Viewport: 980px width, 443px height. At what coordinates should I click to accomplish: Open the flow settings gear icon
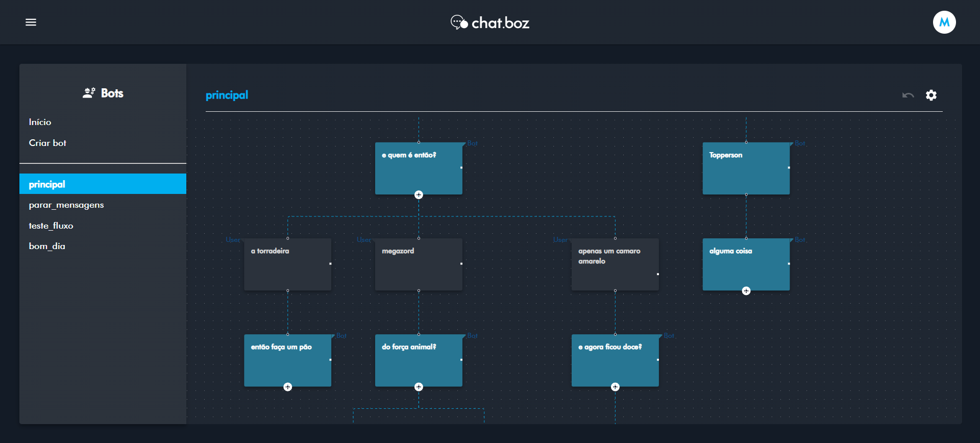(x=931, y=95)
